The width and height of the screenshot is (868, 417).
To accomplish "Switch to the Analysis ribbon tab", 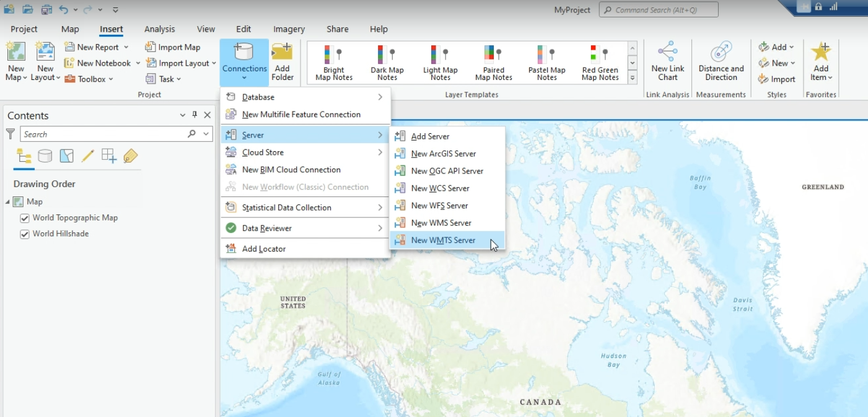I will coord(160,29).
